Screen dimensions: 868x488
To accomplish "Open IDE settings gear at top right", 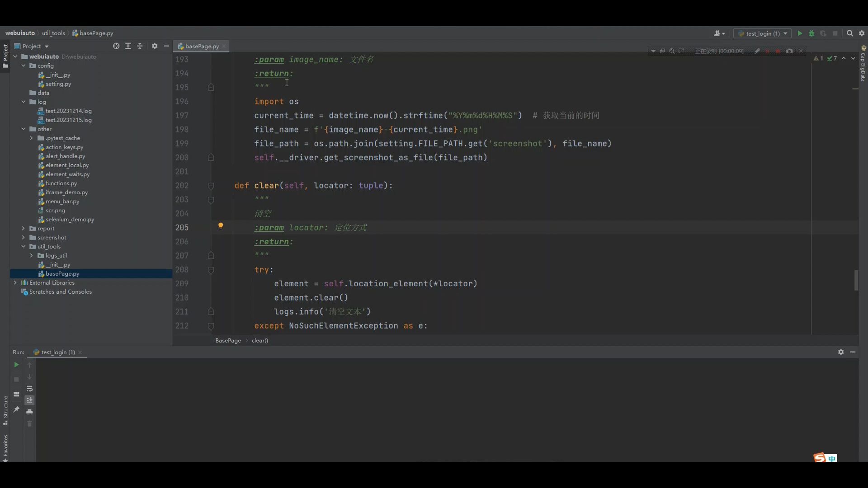I will tap(862, 33).
